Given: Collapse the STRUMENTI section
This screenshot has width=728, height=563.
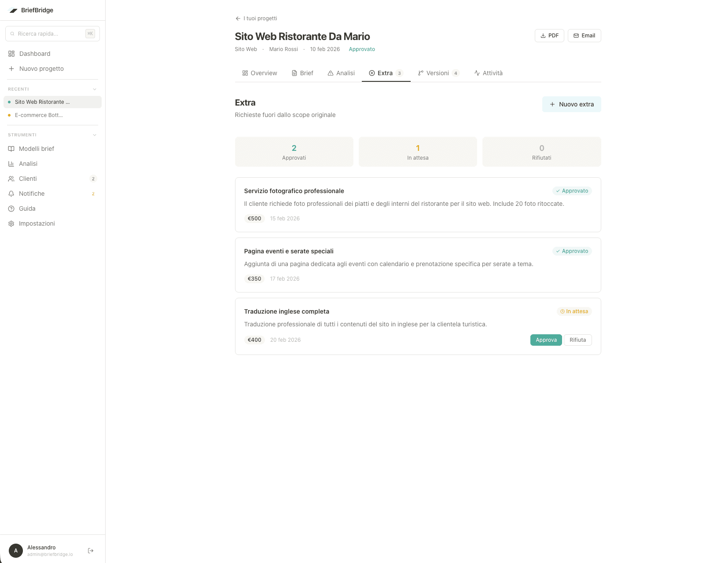Looking at the screenshot, I should tap(95, 135).
